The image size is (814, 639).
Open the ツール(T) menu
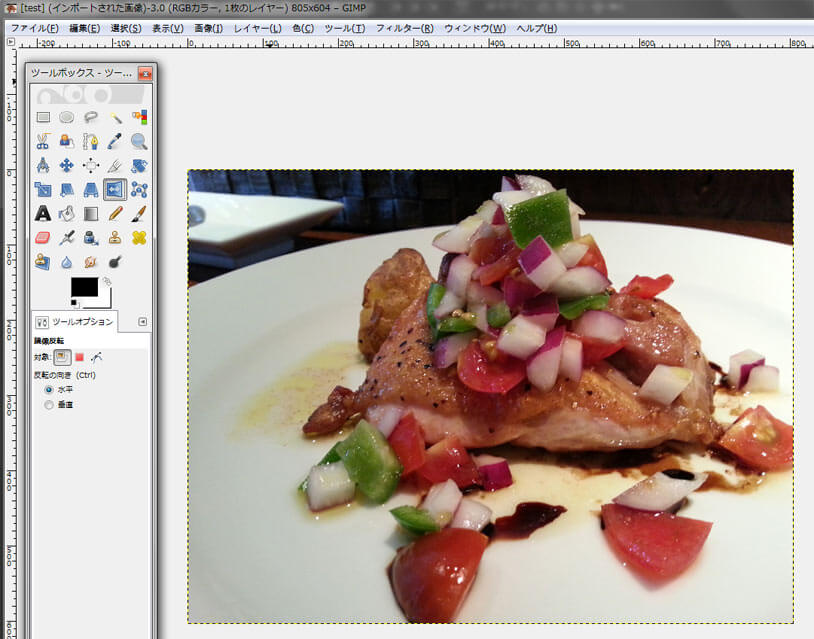(345, 28)
